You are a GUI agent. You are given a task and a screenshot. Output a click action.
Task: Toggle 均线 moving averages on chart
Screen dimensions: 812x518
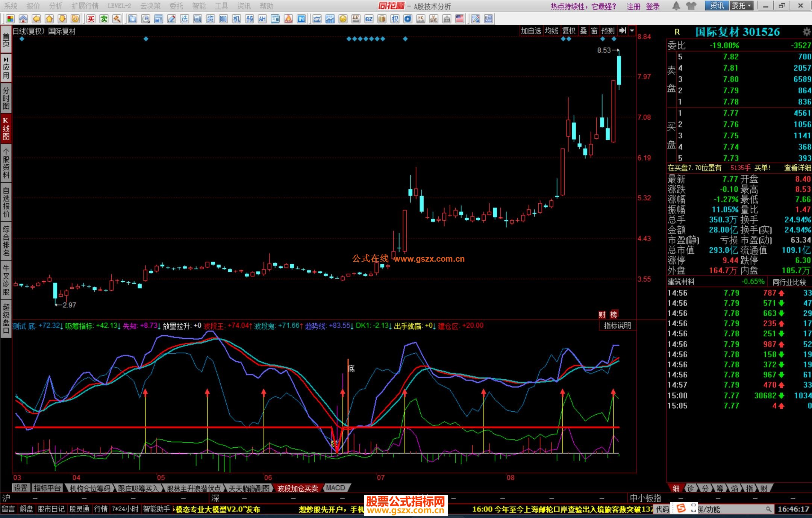551,31
